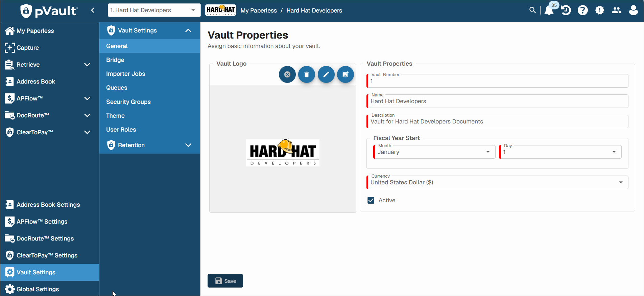This screenshot has width=644, height=296.
Task: Click the Capture icon in sidebar
Action: tap(10, 48)
